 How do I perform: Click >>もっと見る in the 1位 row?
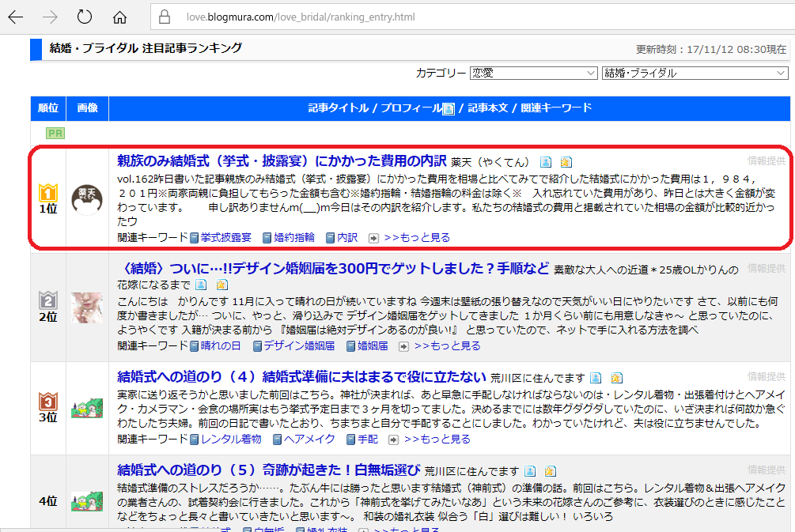point(417,238)
